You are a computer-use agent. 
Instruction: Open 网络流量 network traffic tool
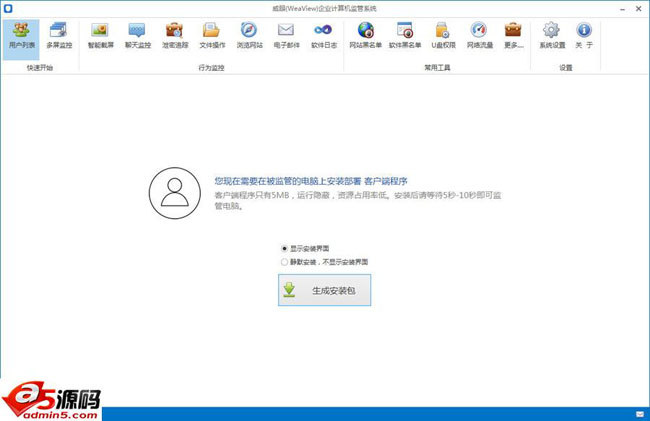(x=480, y=36)
